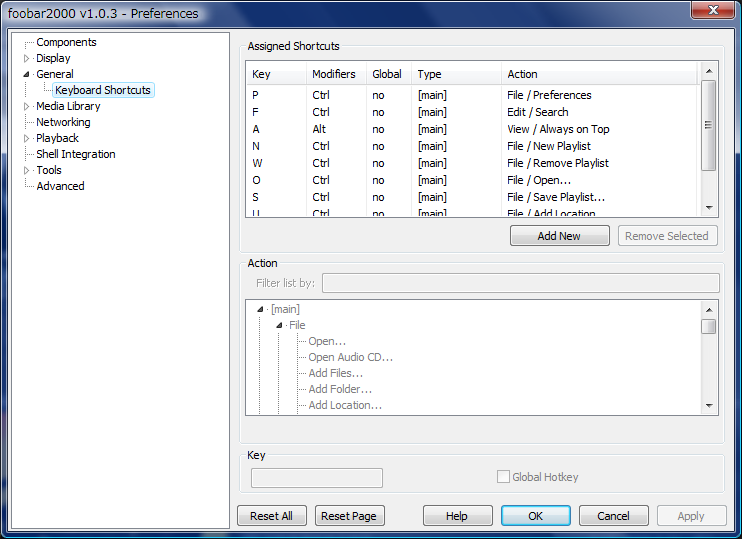The image size is (742, 539).
Task: Click the Remove Selected button
Action: point(667,236)
